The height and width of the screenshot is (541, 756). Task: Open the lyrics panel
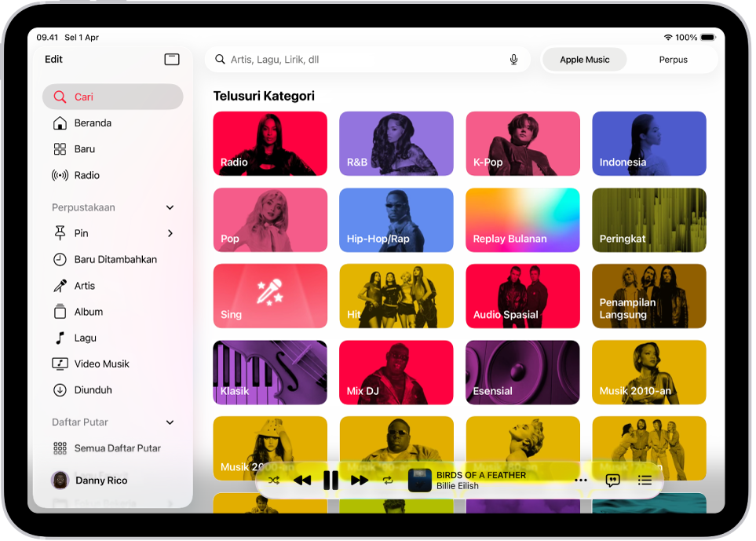[x=612, y=480]
